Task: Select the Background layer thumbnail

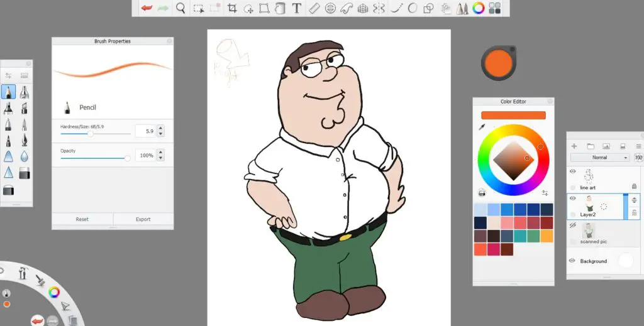Action: point(626,261)
